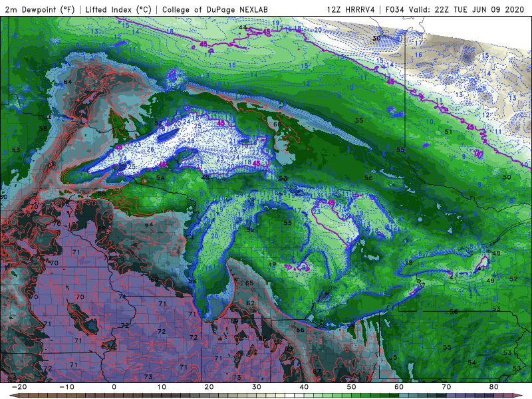Click the '10' color scale label
Viewport: 532px width, 399px height.
coord(162,387)
